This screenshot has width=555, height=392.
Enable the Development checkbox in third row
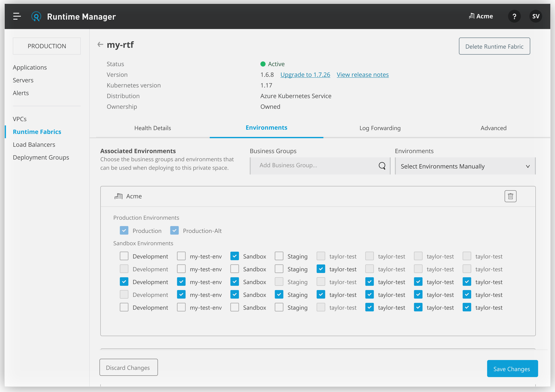124,282
